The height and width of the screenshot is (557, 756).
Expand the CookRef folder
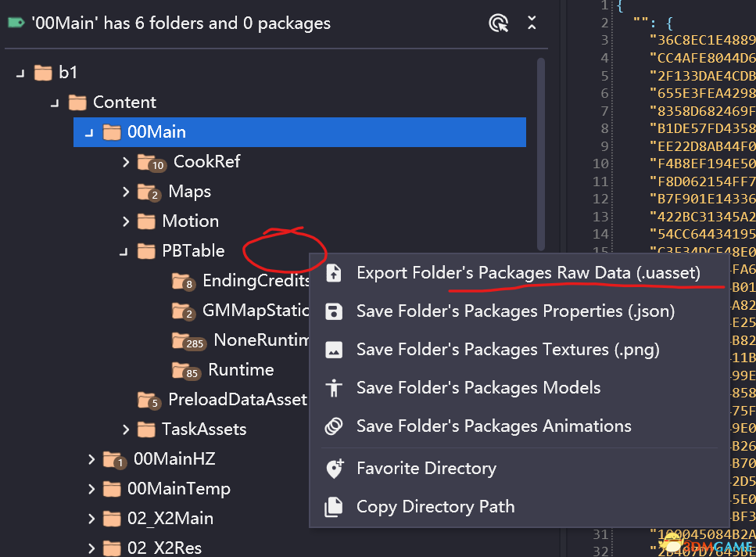pos(126,162)
